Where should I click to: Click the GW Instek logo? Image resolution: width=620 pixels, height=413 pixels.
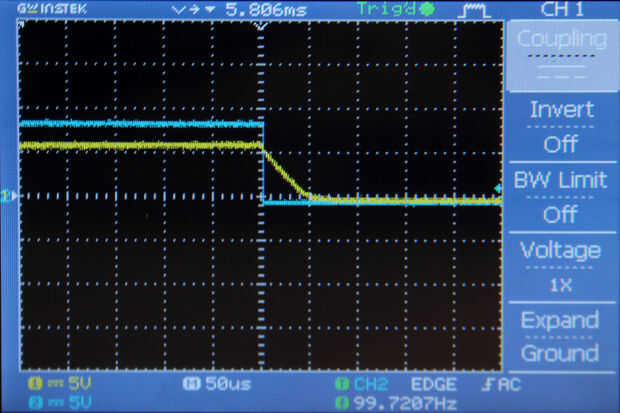point(51,9)
